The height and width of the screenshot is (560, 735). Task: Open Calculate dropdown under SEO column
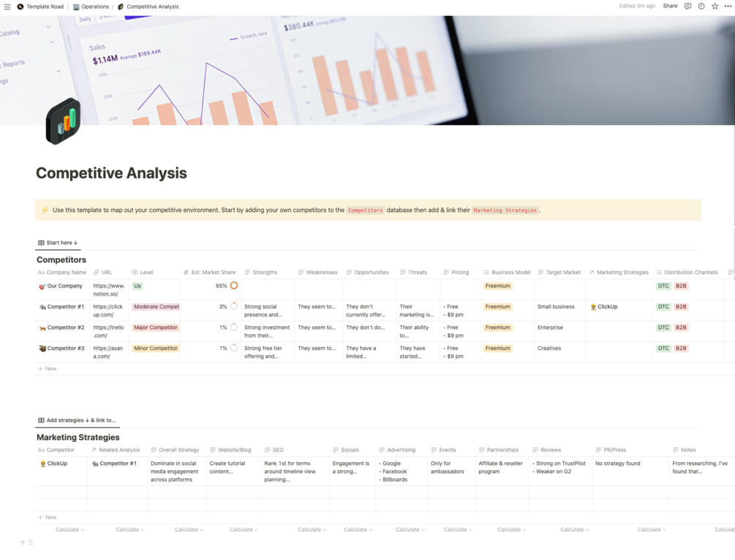(x=312, y=529)
